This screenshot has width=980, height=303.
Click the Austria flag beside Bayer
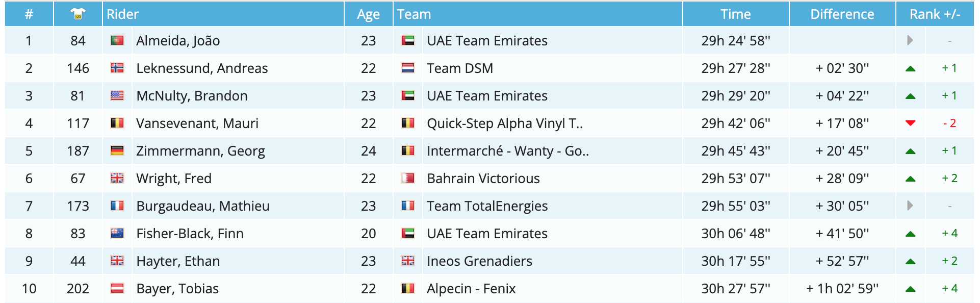click(x=117, y=288)
